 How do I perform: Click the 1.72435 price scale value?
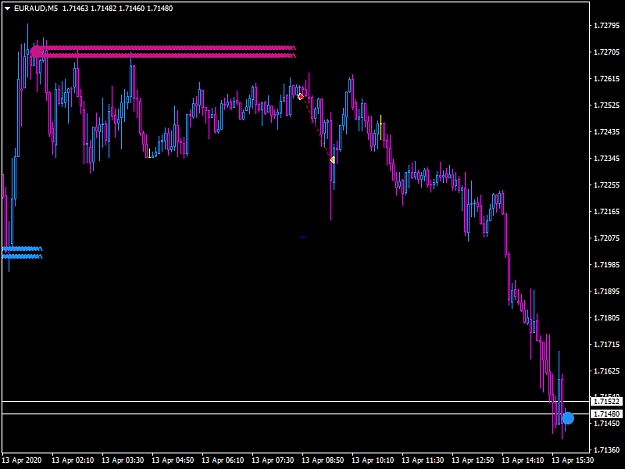[x=607, y=132]
